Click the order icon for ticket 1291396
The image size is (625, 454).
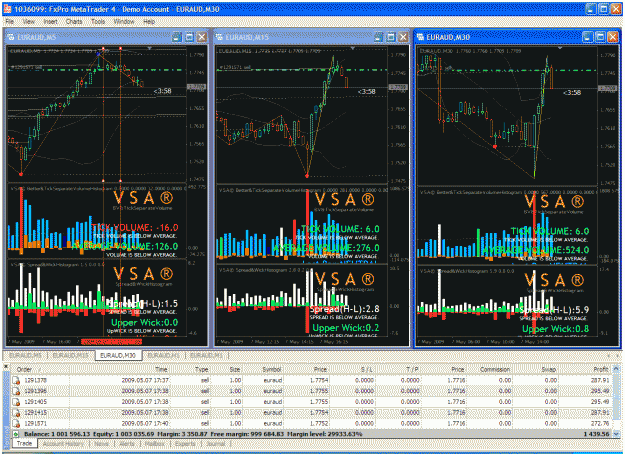[x=16, y=391]
